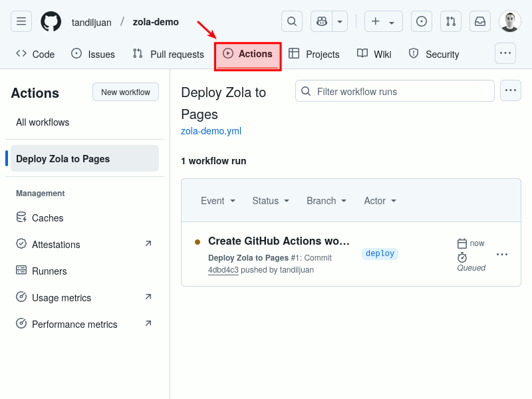Click external arrow next to Attestations
Screen dimensions: 532x399
148,243
